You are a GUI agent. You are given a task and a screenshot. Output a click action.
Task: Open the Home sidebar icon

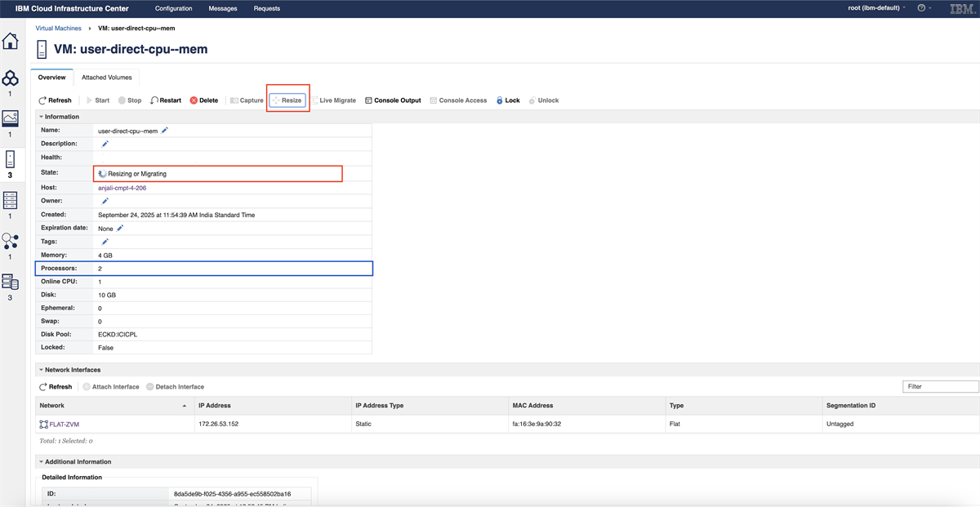point(10,41)
